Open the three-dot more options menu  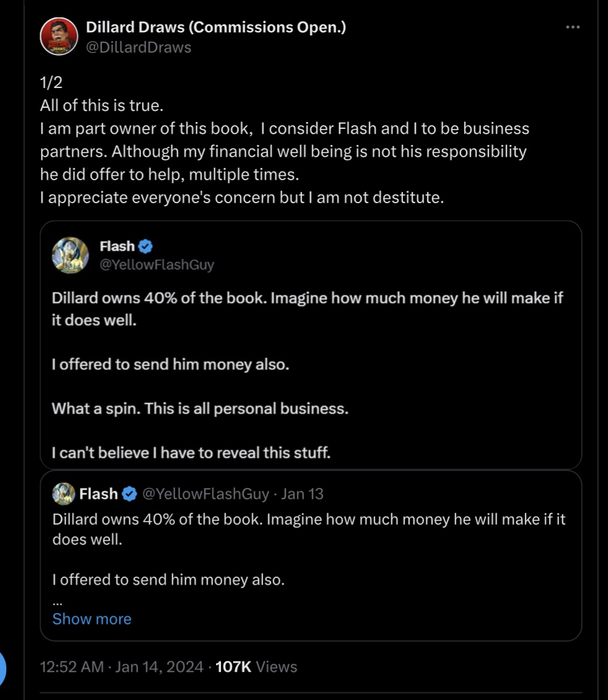coord(573,27)
